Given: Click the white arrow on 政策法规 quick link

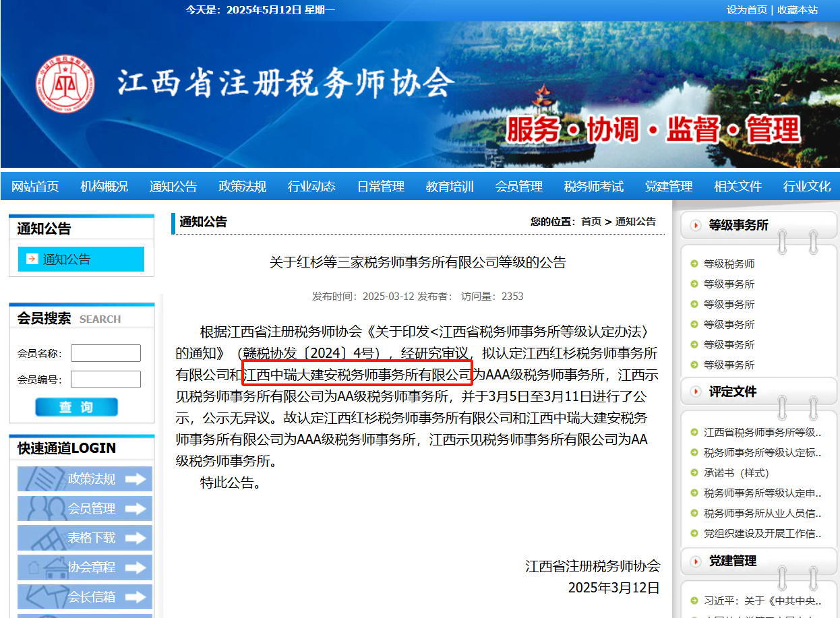Looking at the screenshot, I should pos(136,479).
